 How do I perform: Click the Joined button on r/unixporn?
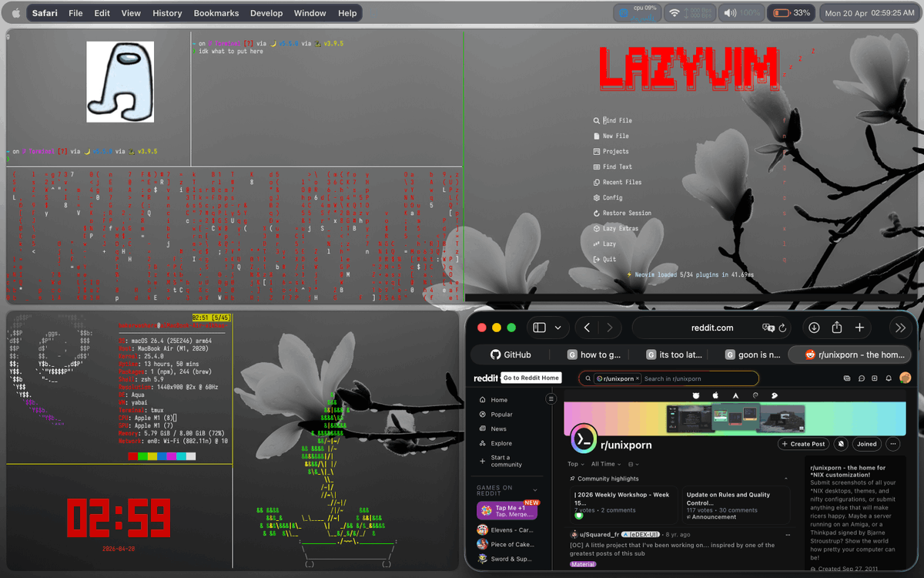(x=867, y=444)
